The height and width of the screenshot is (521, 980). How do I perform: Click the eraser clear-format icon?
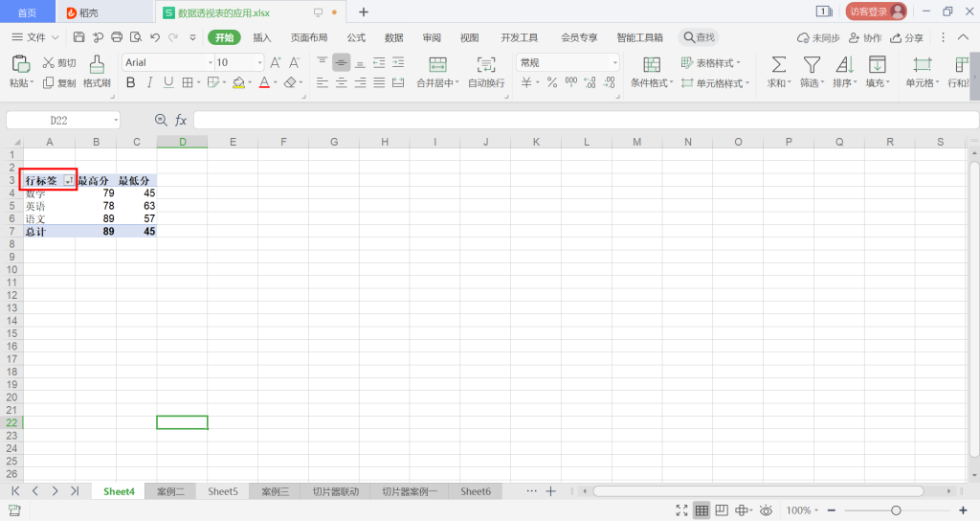pyautogui.click(x=289, y=82)
